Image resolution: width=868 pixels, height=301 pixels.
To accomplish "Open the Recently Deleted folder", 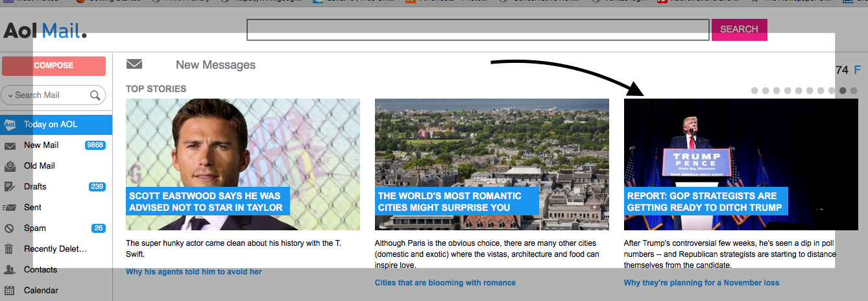I will tap(55, 249).
